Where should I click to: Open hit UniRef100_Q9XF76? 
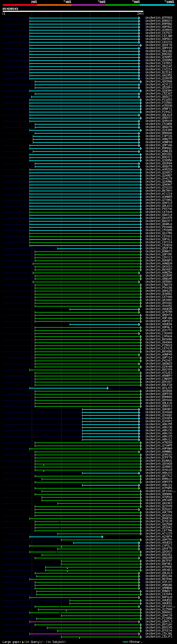pos(159,45)
